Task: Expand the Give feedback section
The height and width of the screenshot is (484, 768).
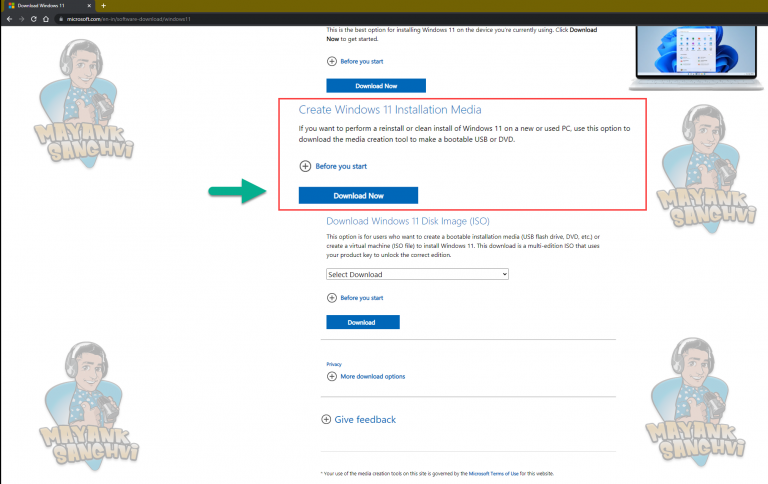Action: (x=359, y=419)
